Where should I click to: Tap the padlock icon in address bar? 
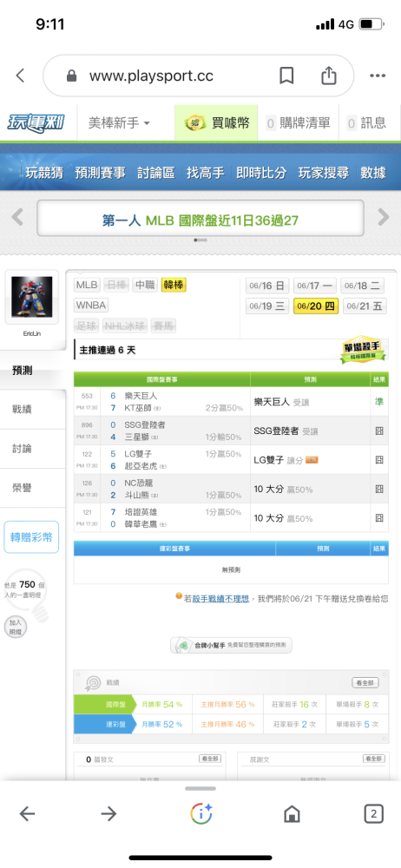(71, 76)
